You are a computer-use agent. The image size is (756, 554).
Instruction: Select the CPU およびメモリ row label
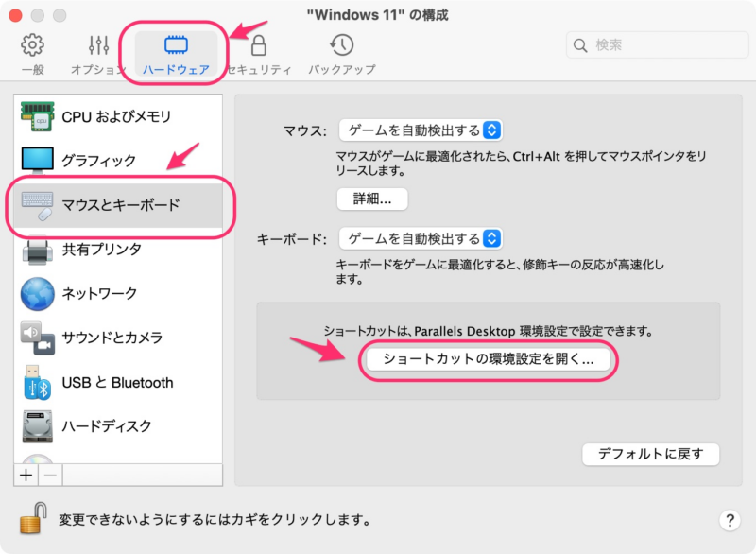tap(116, 116)
